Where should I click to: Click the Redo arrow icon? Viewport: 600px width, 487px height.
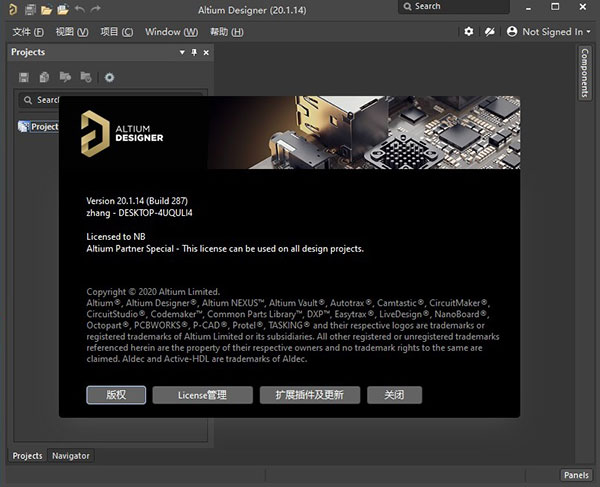(96, 9)
